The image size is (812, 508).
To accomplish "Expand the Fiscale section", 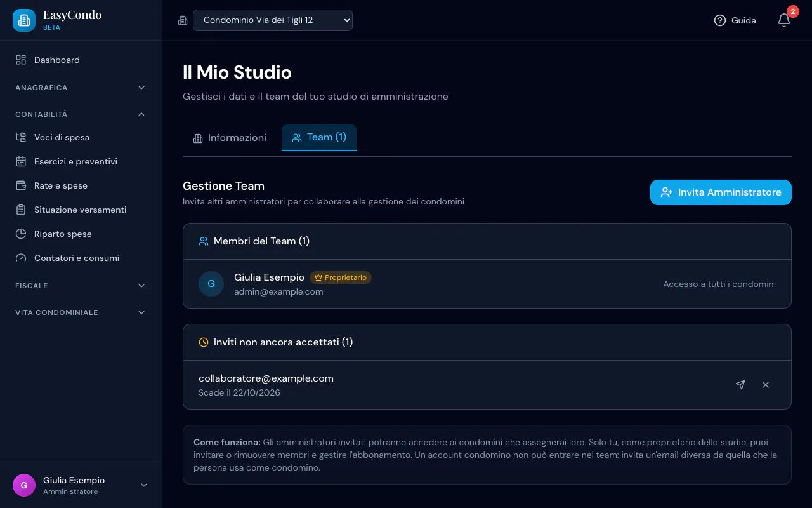I will click(x=81, y=286).
